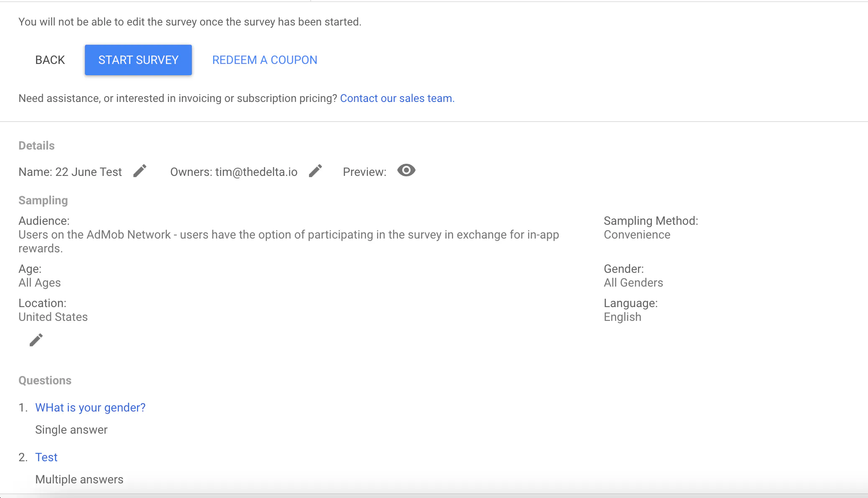Click the Sampling section heading
The image size is (868, 498).
coord(43,200)
